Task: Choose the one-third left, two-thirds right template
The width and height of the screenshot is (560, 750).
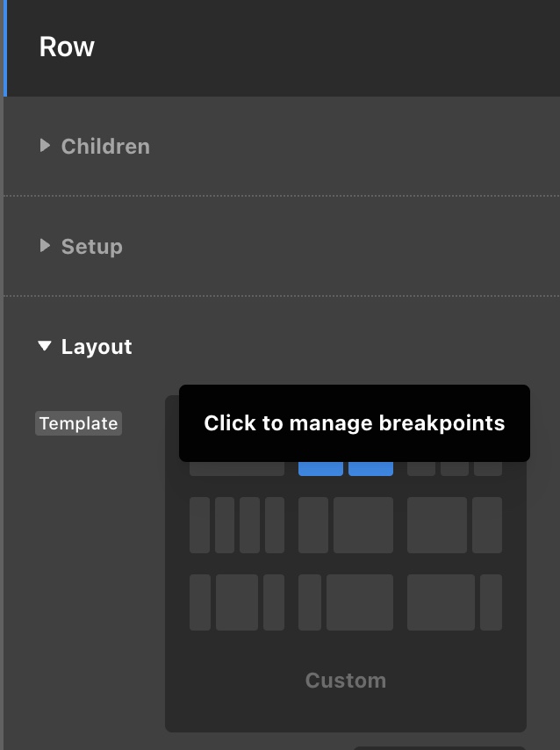Action: tap(346, 525)
